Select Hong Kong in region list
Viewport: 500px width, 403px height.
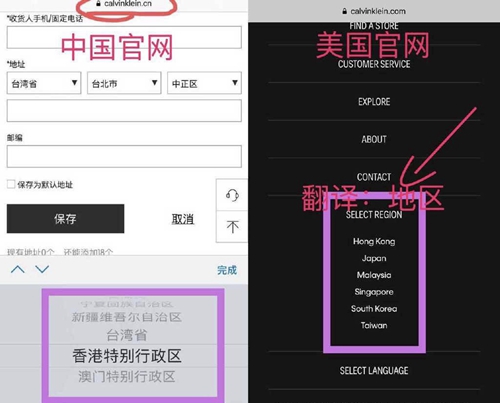point(374,241)
